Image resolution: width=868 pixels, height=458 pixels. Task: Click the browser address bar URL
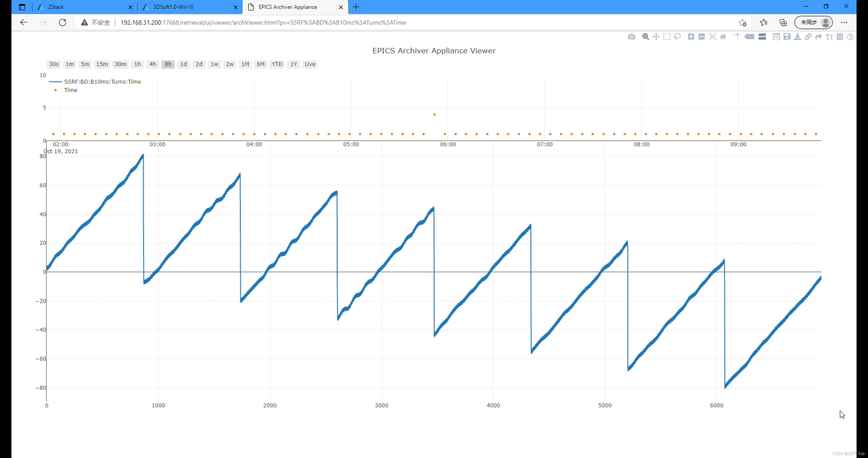pos(263,23)
